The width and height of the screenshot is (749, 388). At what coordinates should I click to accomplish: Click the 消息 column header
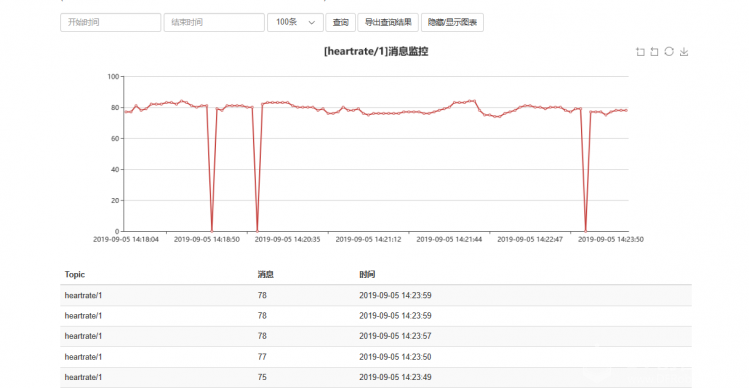tap(266, 274)
